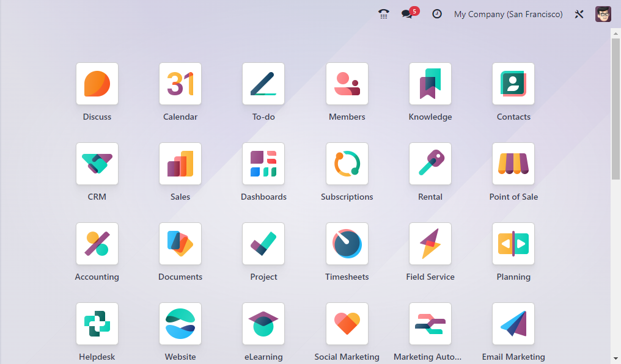621x364 pixels.
Task: Open the My Company (San Francisco) switcher
Action: pos(508,13)
